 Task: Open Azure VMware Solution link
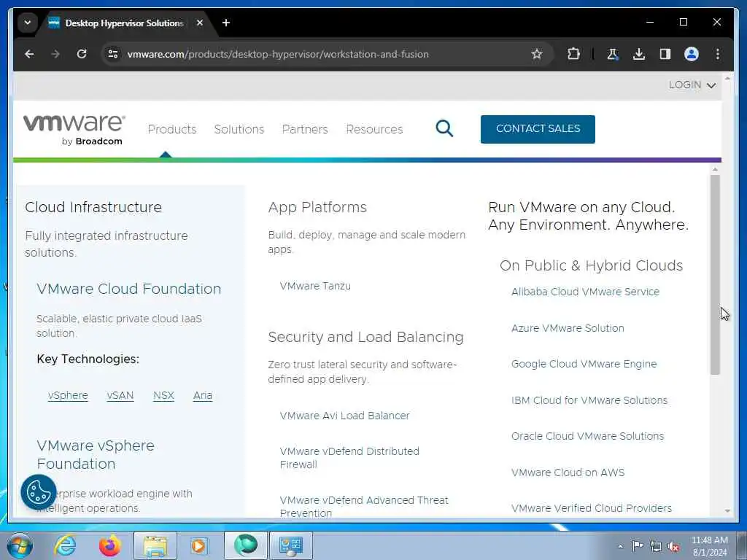pyautogui.click(x=568, y=327)
